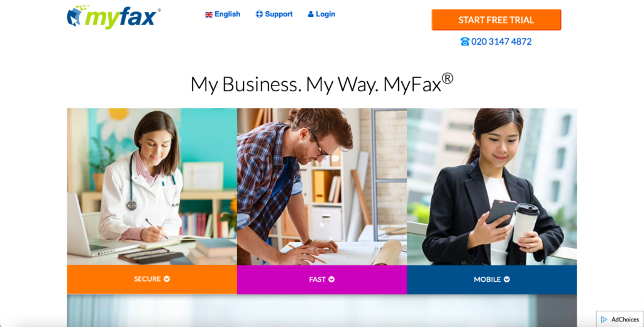Expand the magenta FAST section
Screen dimensions: 644x327
point(322,279)
